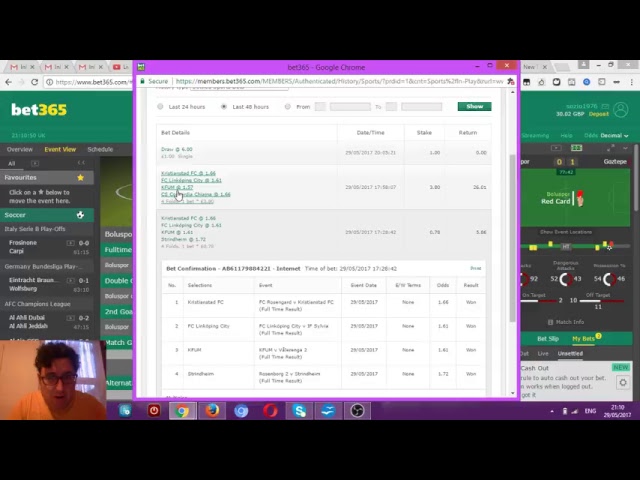Click the streaming icon beside Frosinone
The width and height of the screenshot is (640, 480).
[x=70, y=243]
